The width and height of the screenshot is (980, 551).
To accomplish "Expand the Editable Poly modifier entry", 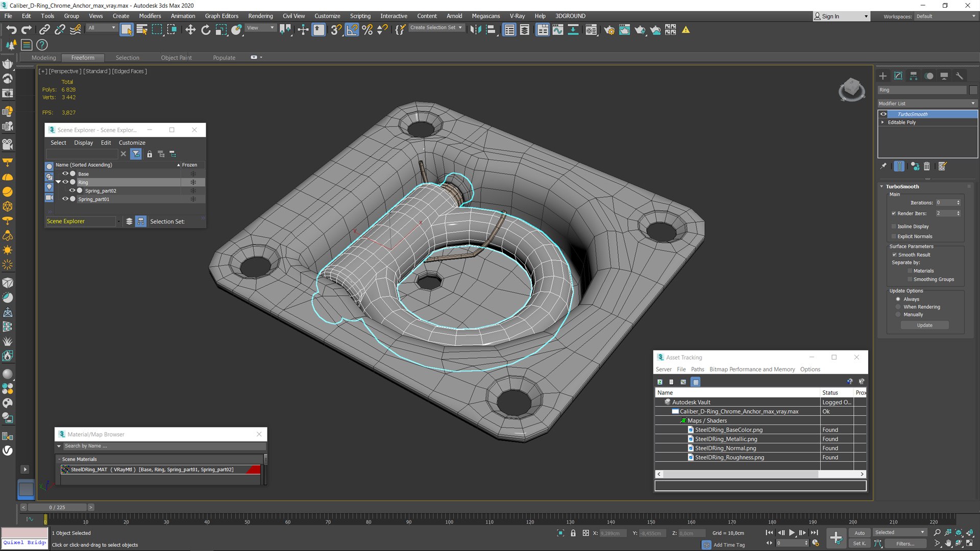I will pyautogui.click(x=883, y=122).
